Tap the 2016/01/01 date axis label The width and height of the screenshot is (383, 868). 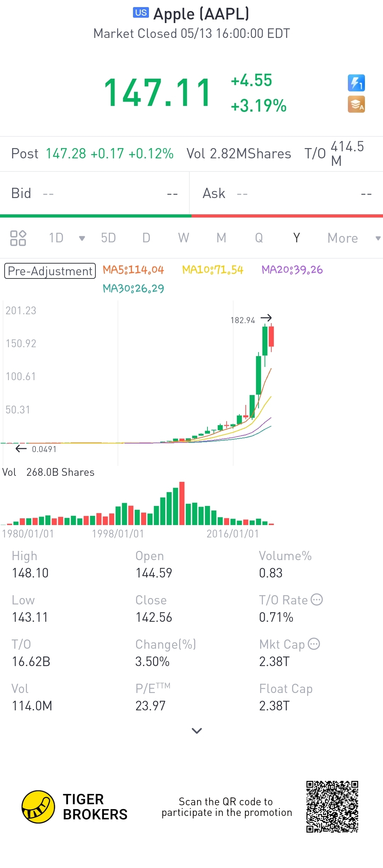click(233, 534)
